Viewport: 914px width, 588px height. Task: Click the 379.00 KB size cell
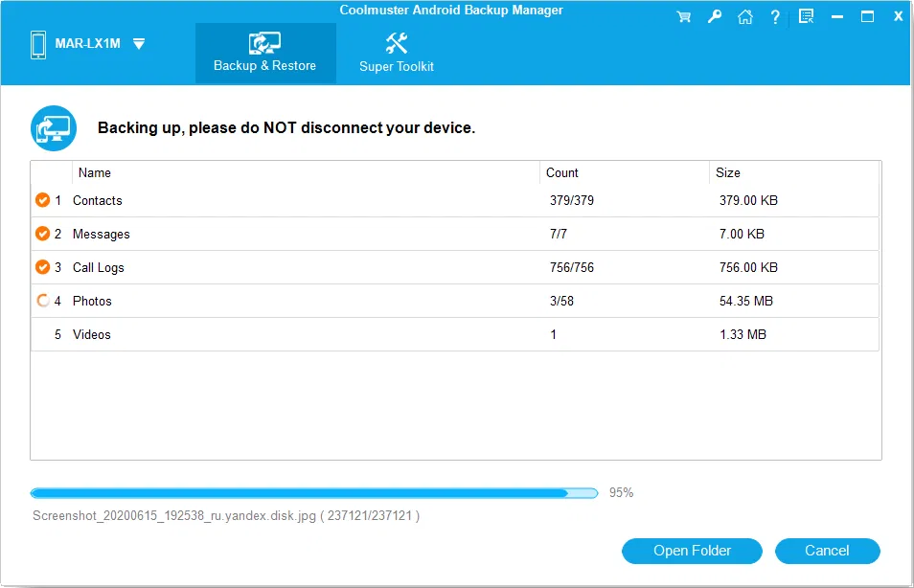coord(748,200)
